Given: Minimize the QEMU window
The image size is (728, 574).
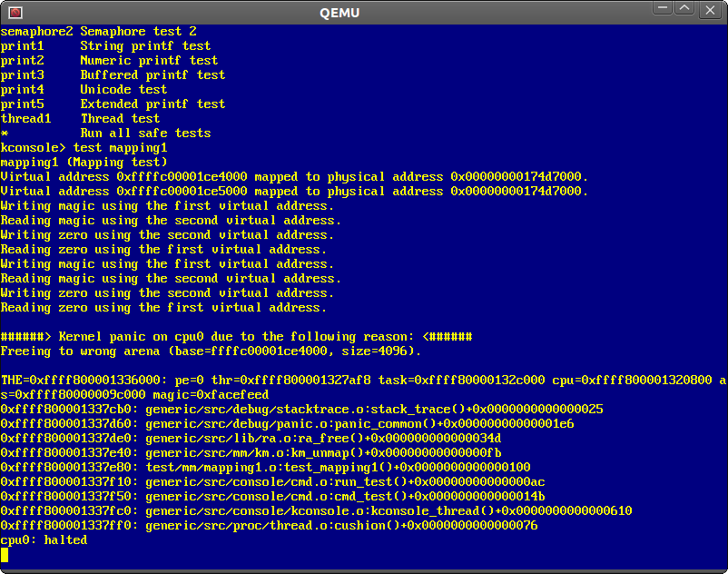Looking at the screenshot, I should (663, 11).
